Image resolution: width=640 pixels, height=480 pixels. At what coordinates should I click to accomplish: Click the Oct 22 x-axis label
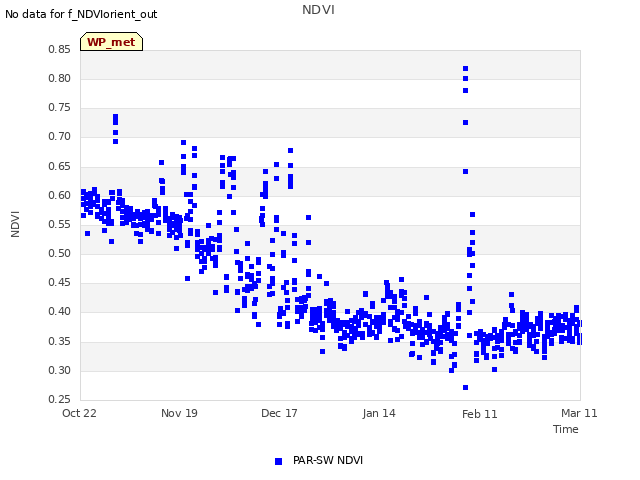click(79, 413)
